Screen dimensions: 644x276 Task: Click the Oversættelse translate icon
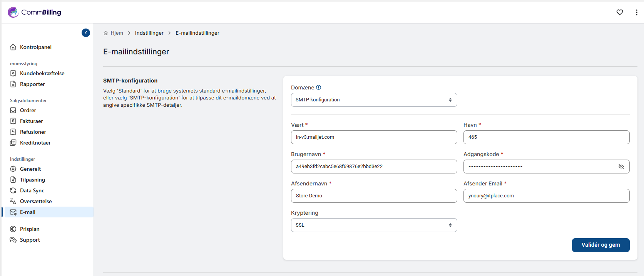pyautogui.click(x=13, y=201)
